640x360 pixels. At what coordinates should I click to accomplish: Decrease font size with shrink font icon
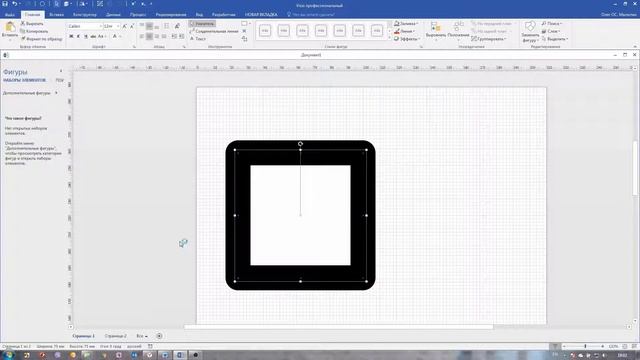131,26
